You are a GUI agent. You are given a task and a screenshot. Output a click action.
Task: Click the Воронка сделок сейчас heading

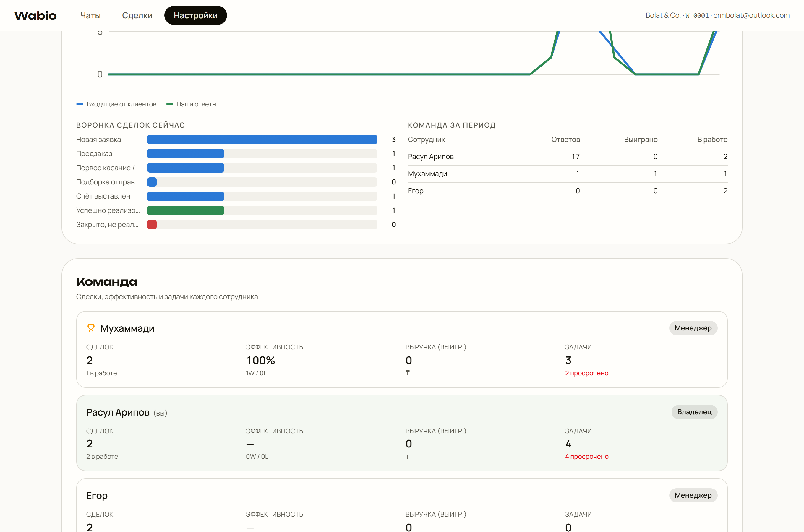coord(131,125)
